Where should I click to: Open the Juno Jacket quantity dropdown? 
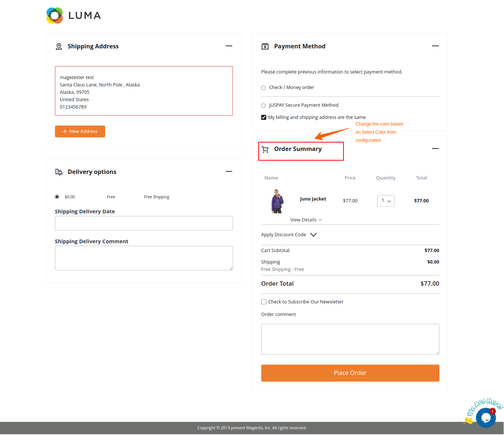click(386, 201)
